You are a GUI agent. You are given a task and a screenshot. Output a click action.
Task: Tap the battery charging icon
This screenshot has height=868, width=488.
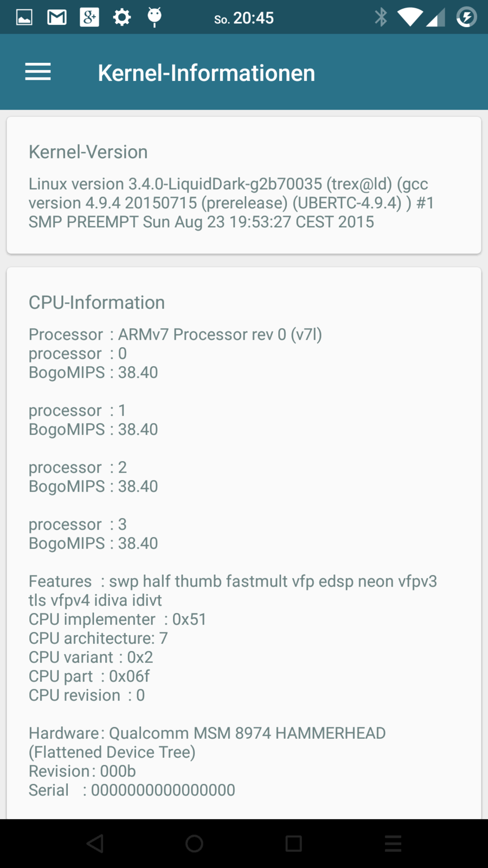pos(466,17)
